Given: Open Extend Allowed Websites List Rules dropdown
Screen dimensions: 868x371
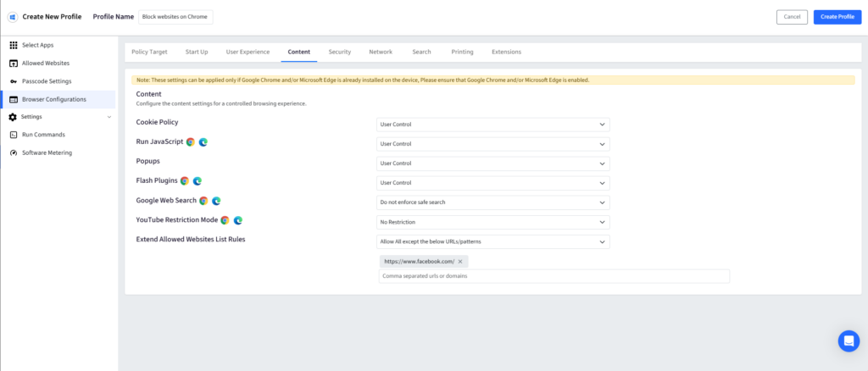Looking at the screenshot, I should [x=493, y=241].
